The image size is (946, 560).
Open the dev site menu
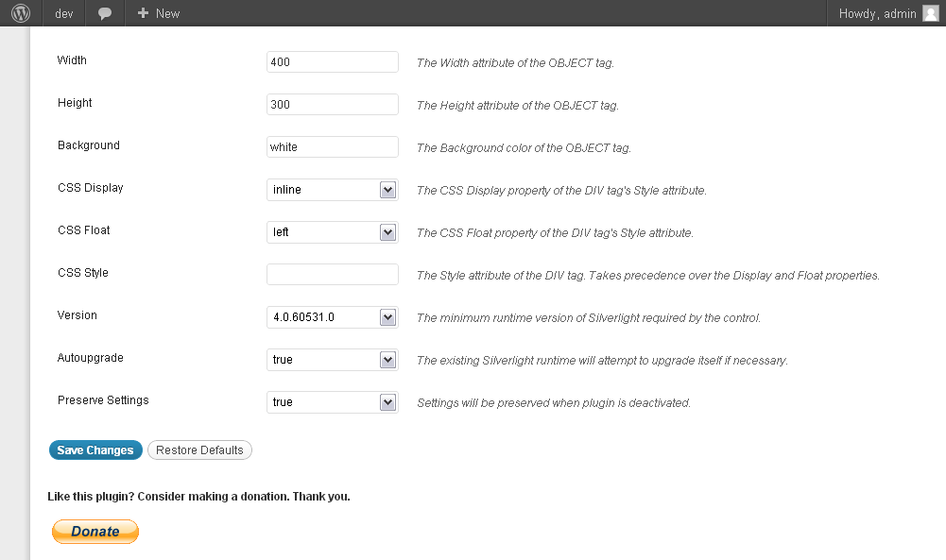(64, 13)
